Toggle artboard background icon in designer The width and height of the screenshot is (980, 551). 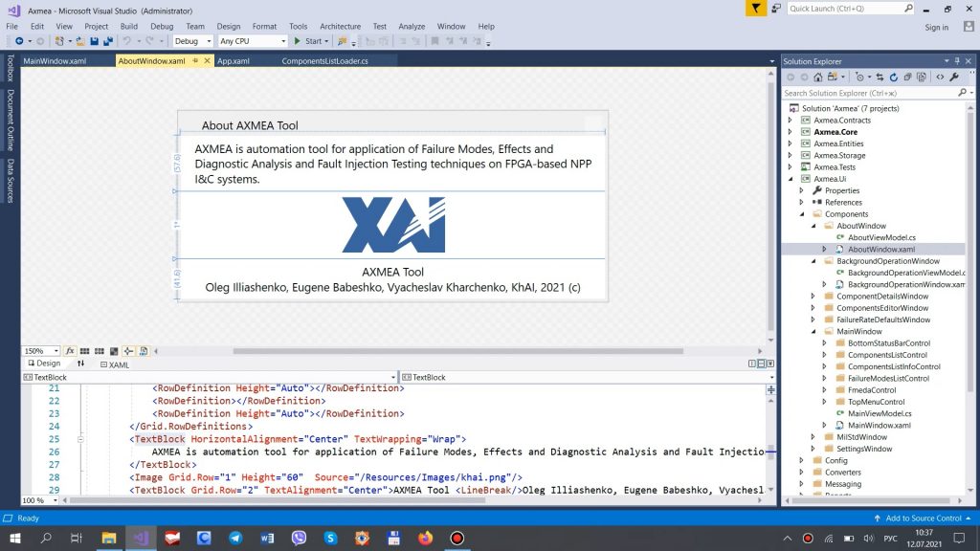tap(114, 351)
